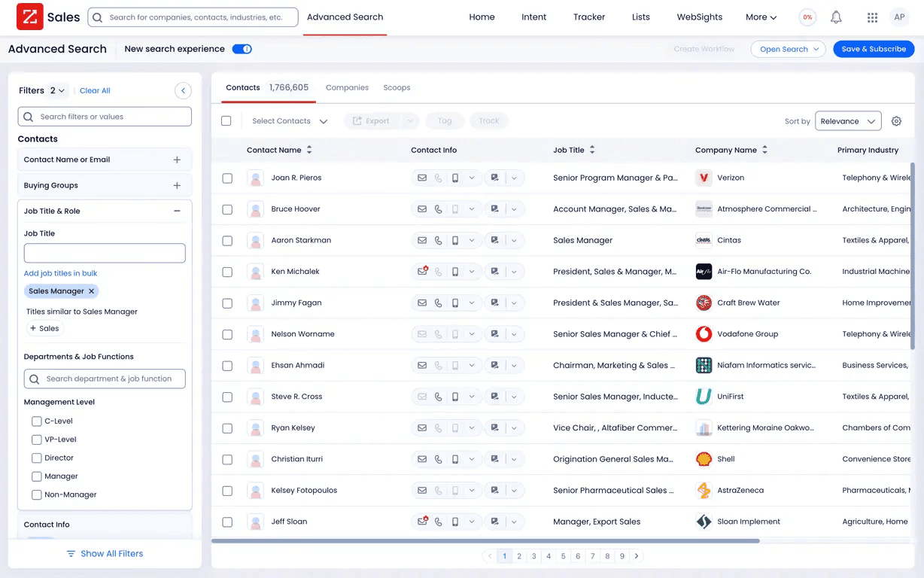Click chat icon for Steve R. Cross
924x578 pixels.
point(494,397)
